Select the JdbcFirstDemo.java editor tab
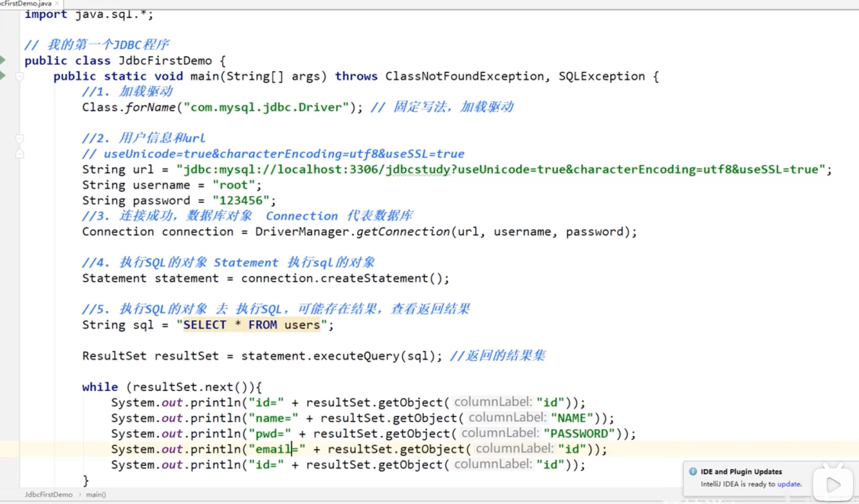Viewport: 859px width, 504px height. pos(26,3)
